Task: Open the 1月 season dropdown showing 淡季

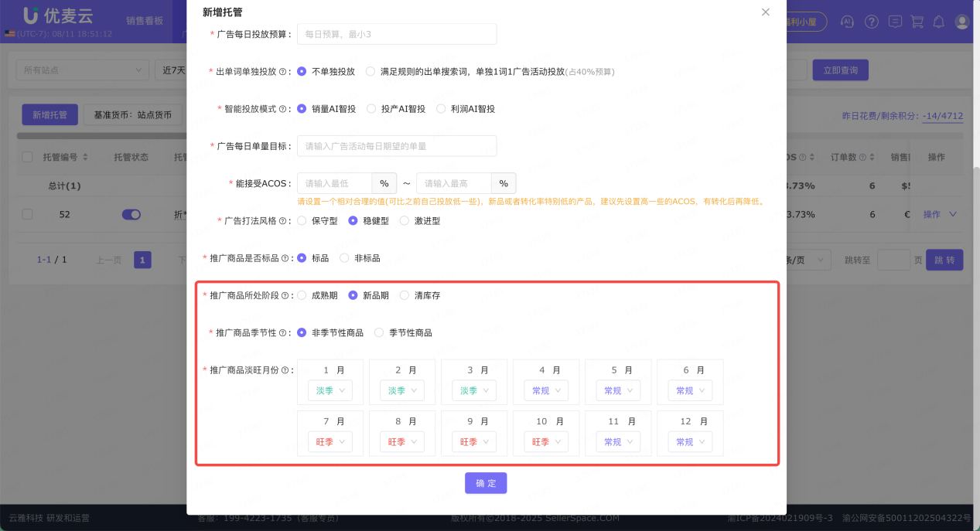Action: tap(330, 390)
